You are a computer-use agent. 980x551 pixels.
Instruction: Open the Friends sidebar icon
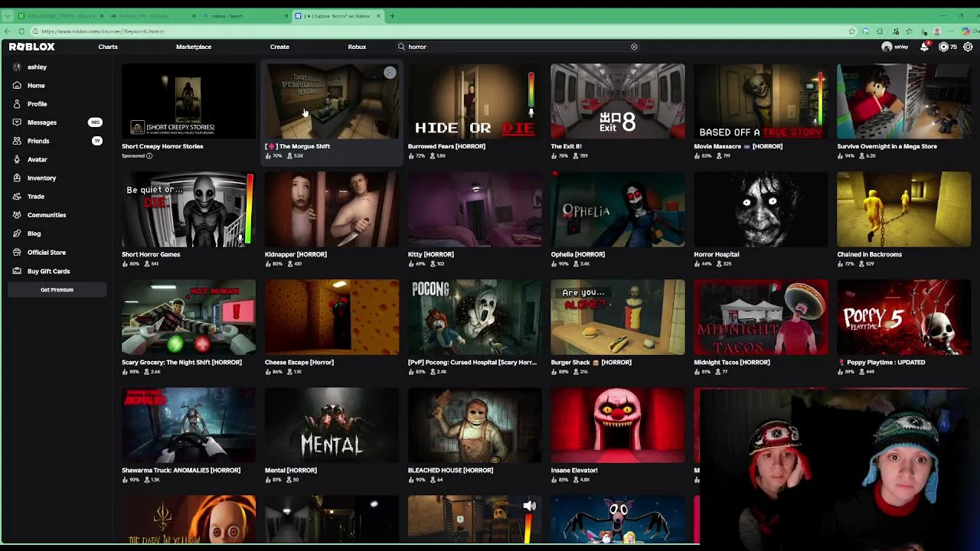(17, 141)
